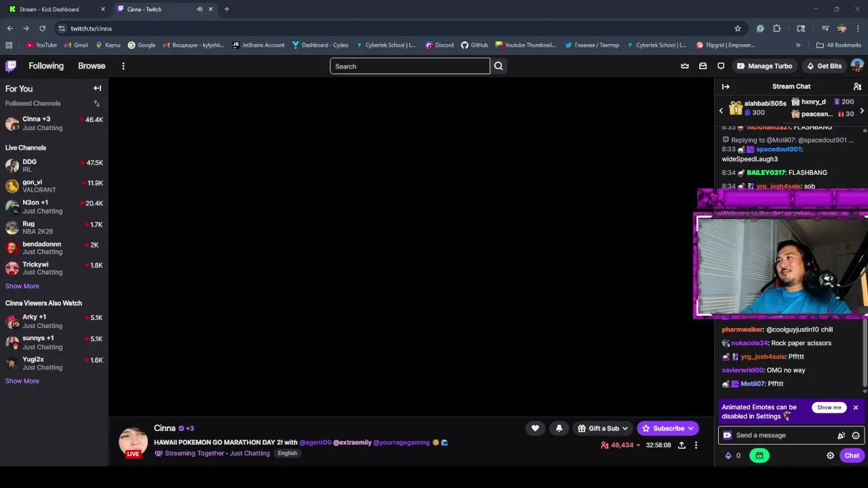The width and height of the screenshot is (868, 488).
Task: Open the chat settings gear
Action: tap(830, 455)
